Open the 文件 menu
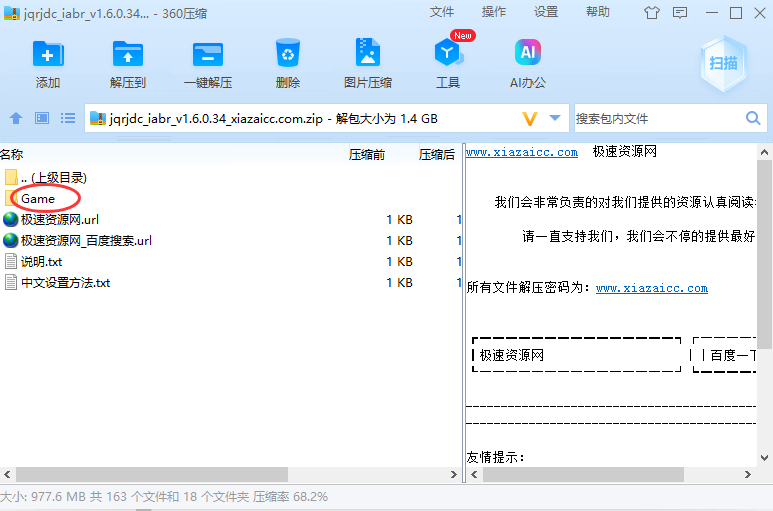Screen dimensions: 773x511 (441, 12)
